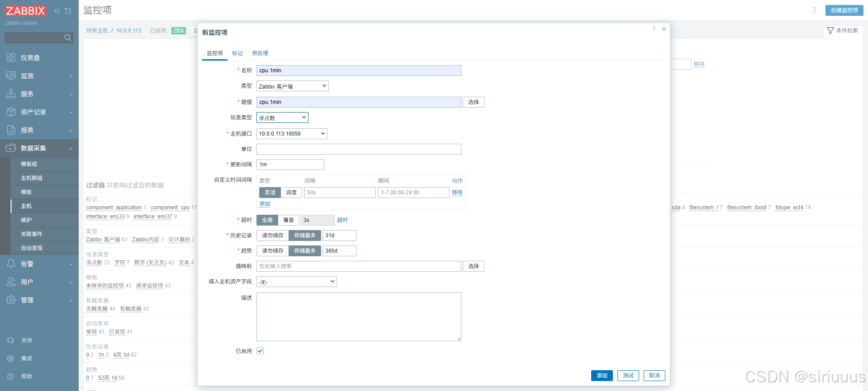The width and height of the screenshot is (868, 391).
Task: Switch to the 预处理 tab
Action: click(x=260, y=53)
